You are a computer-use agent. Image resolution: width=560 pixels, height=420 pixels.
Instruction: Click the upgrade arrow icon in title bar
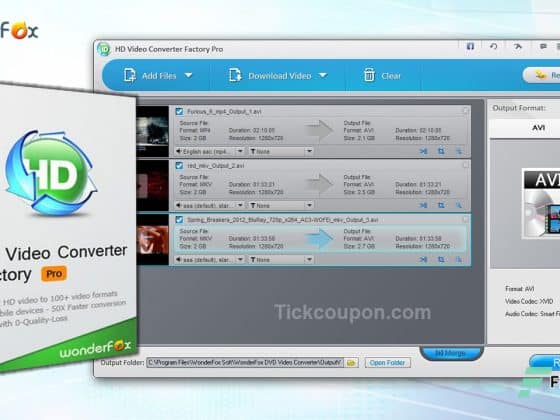point(518,46)
